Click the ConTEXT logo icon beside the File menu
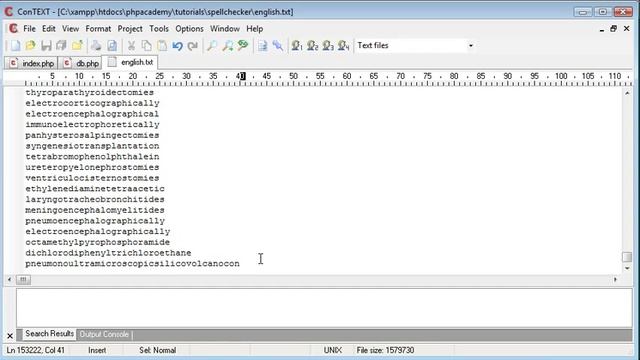The width and height of the screenshot is (640, 360). pos(13,29)
